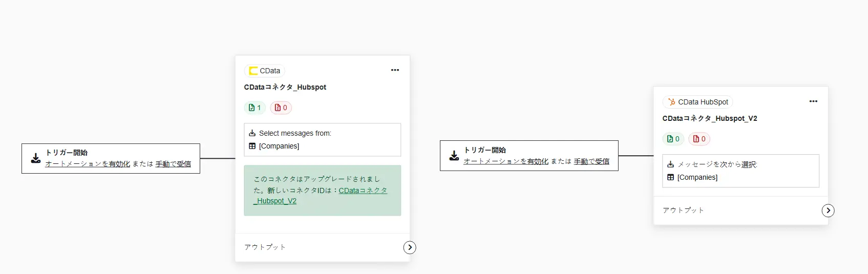Click the トリガー開始 heading in the right box
This screenshot has width=868, height=274.
tap(485, 150)
